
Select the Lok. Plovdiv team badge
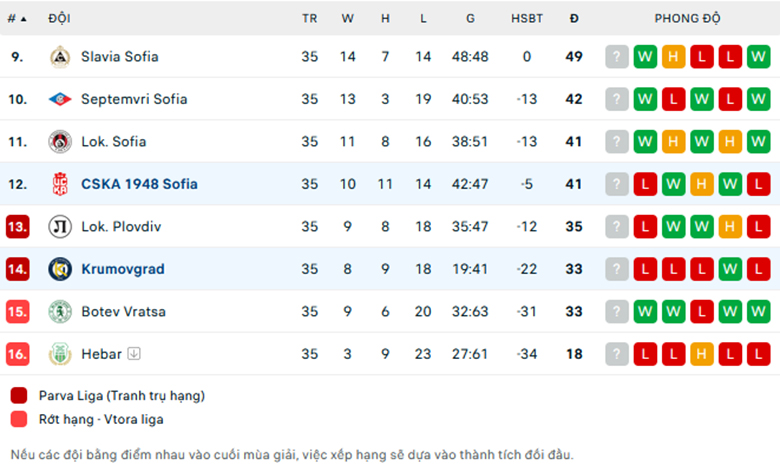(x=60, y=227)
